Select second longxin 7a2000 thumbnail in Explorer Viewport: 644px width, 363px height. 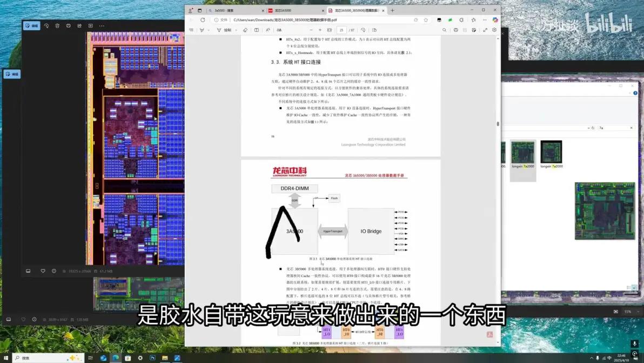pyautogui.click(x=551, y=155)
